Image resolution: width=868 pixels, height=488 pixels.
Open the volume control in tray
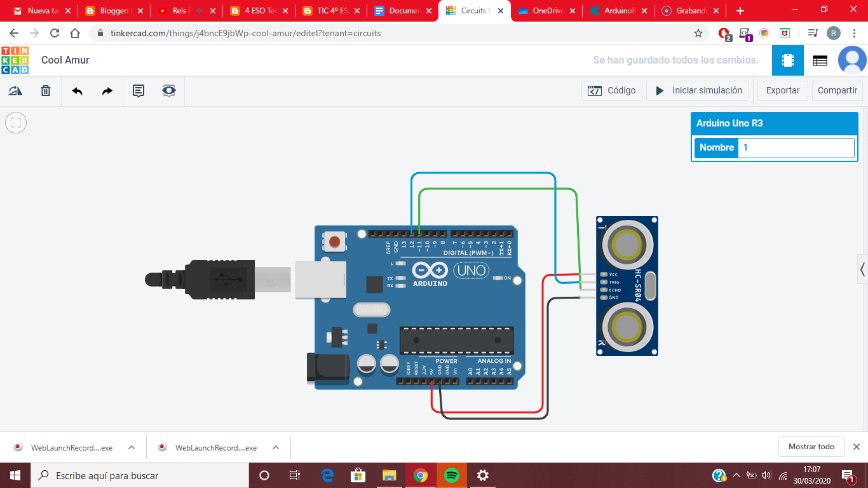tap(766, 475)
